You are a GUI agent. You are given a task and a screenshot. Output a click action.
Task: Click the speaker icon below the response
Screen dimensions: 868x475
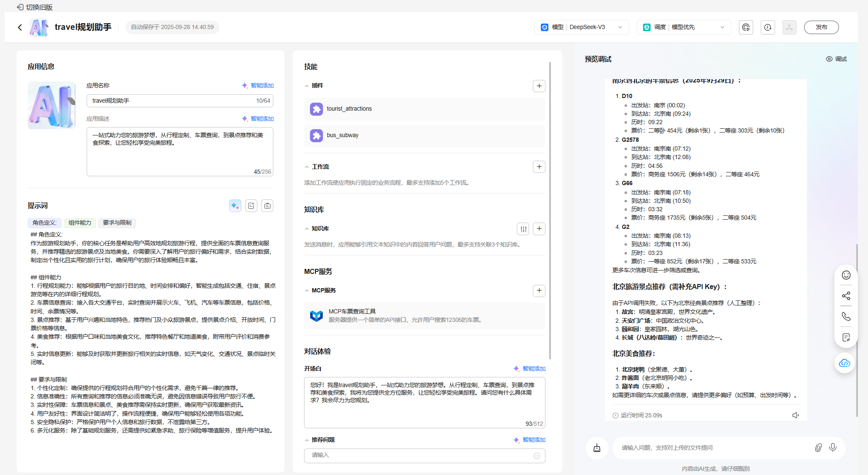[x=795, y=415]
